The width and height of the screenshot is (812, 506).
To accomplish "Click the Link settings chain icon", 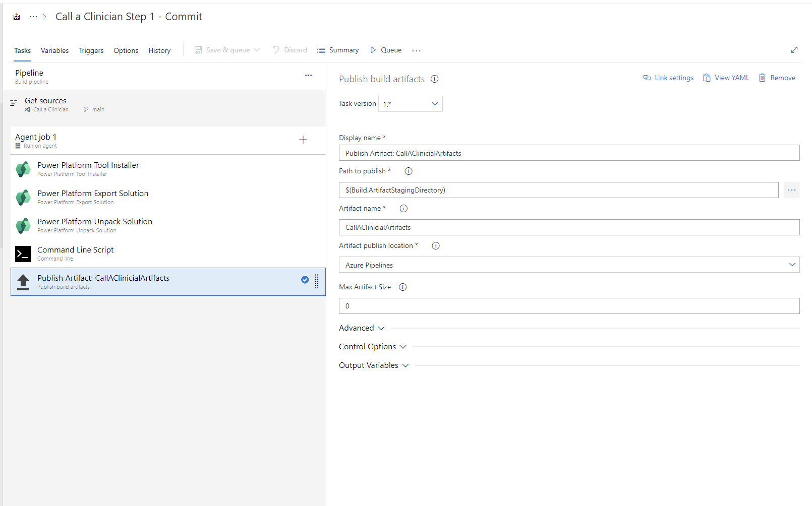I will click(647, 78).
